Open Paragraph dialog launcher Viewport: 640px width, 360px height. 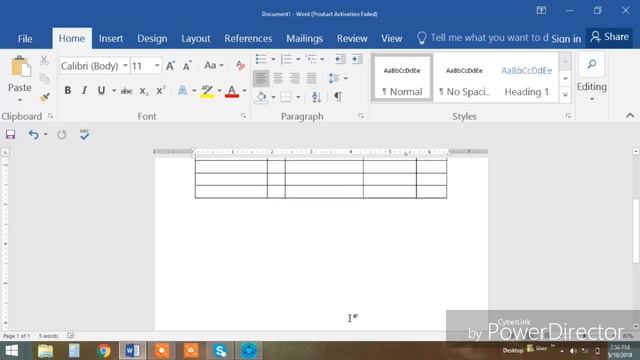[x=361, y=116]
